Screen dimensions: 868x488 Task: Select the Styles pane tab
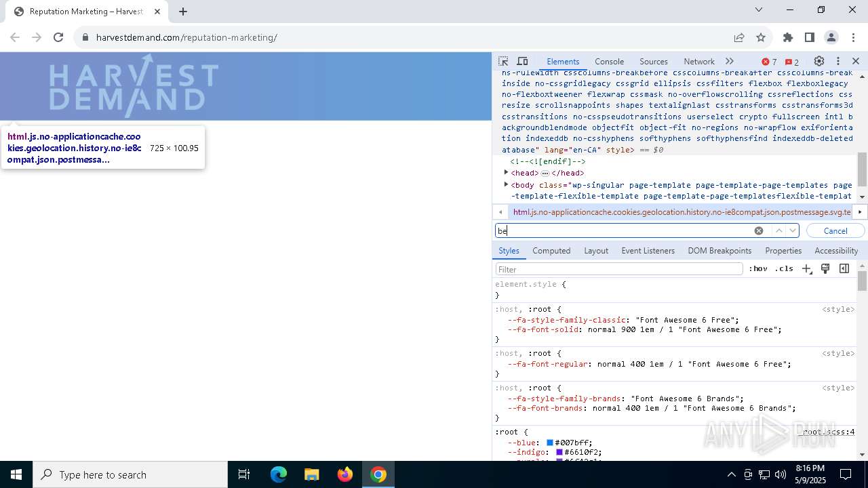click(x=509, y=250)
